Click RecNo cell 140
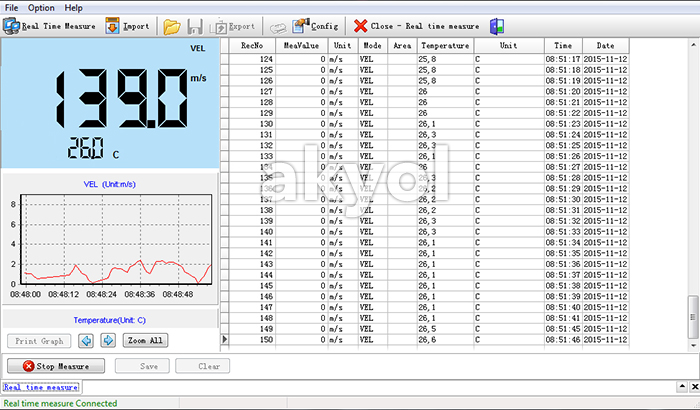 point(252,232)
